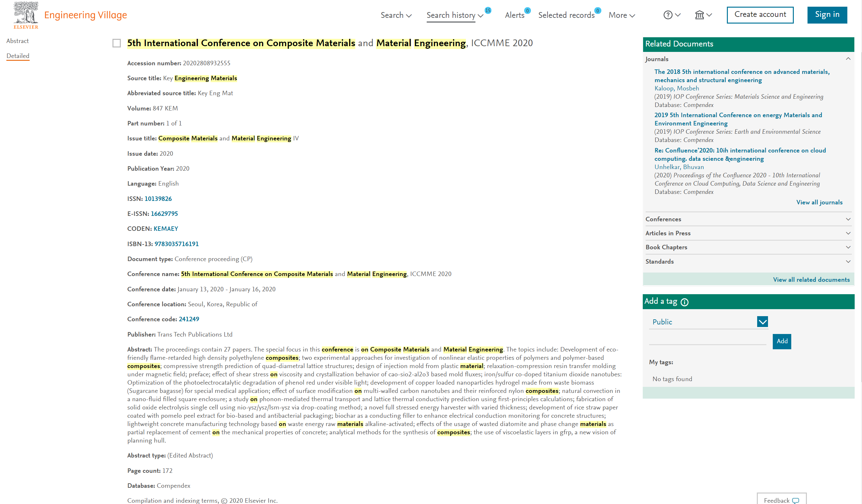This screenshot has width=862, height=504.
Task: Open ISSN 10139826 link
Action: pos(158,199)
